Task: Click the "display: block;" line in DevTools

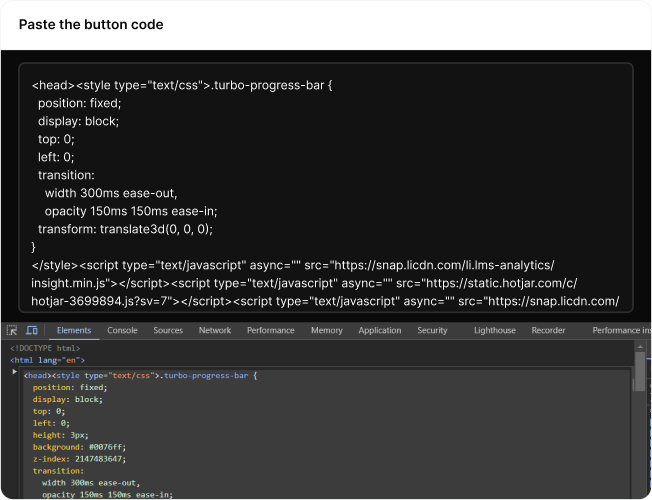Action: (x=68, y=400)
